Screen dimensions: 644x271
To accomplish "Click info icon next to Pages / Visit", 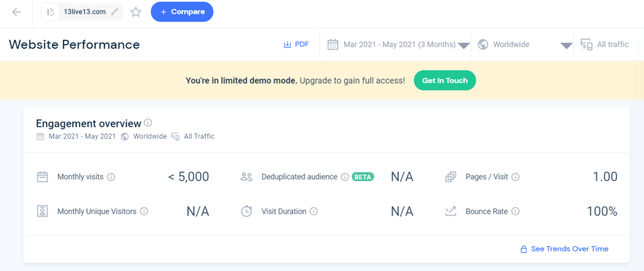I will click(516, 177).
